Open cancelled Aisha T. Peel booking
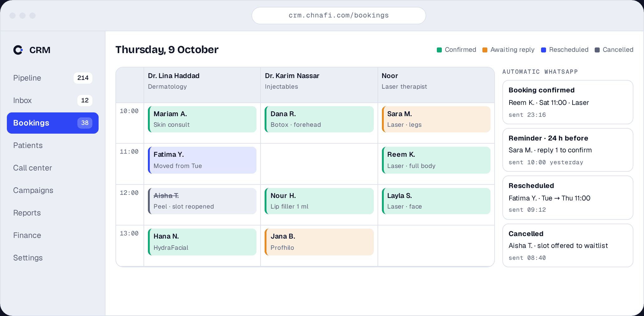 (202, 201)
